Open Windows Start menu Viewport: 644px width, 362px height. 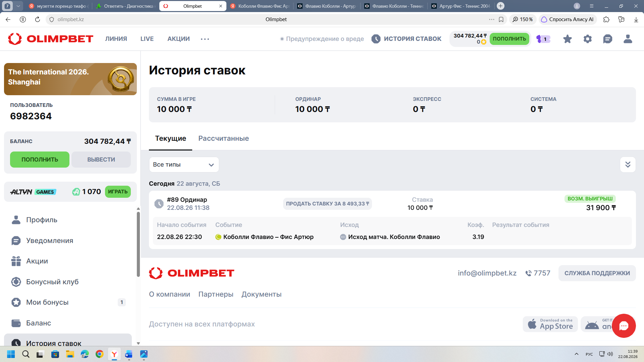(11, 354)
